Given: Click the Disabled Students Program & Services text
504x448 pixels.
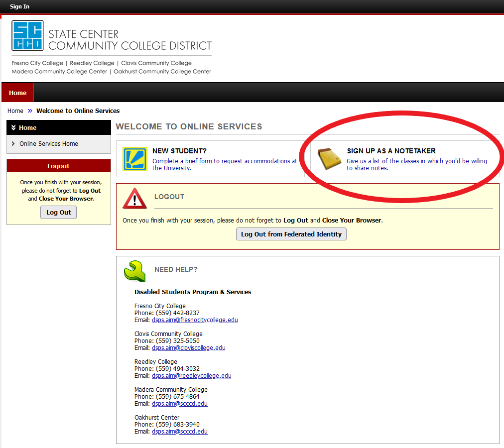Looking at the screenshot, I should click(x=193, y=292).
